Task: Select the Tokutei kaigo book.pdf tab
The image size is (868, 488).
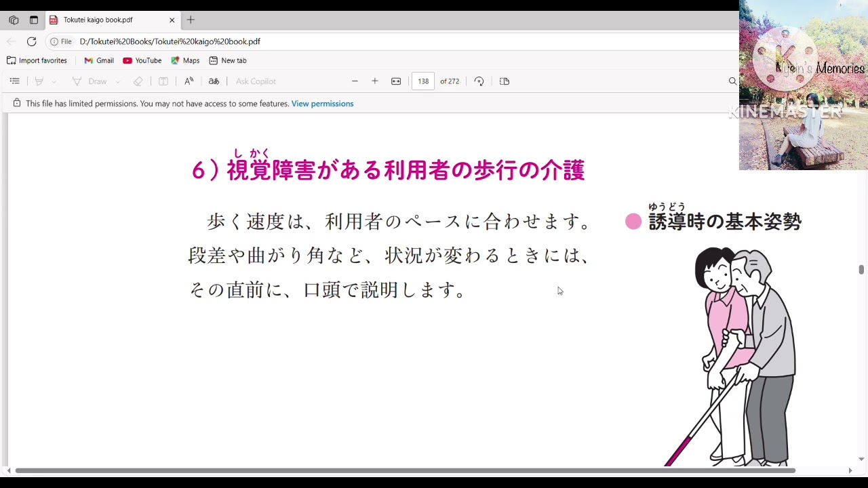Action: pyautogui.click(x=113, y=20)
